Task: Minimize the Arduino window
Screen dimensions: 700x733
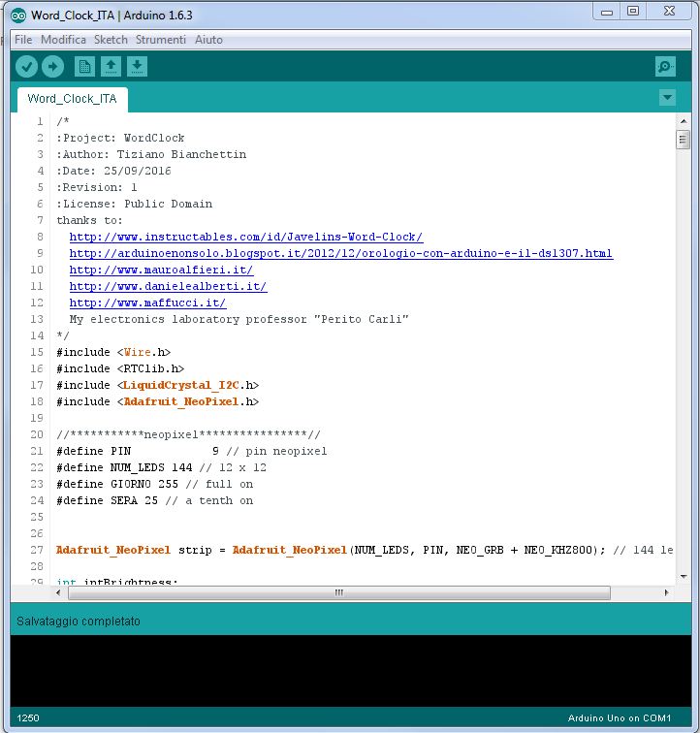Action: (x=607, y=12)
